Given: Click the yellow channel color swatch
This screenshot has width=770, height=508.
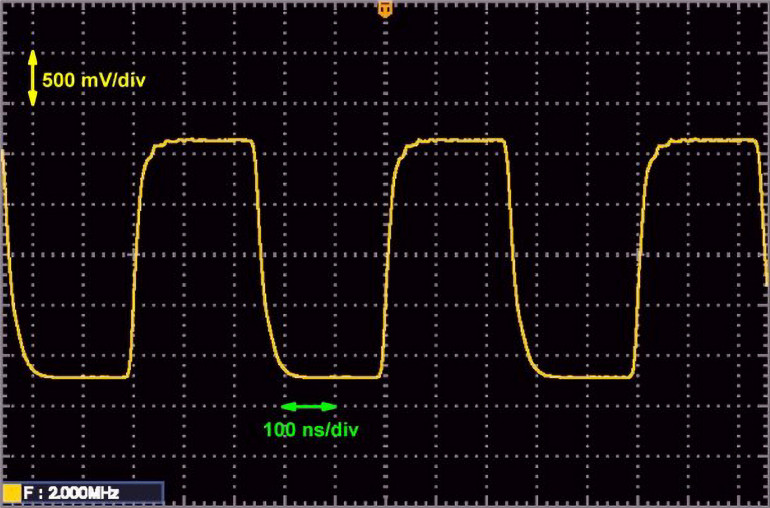Looking at the screenshot, I should (11, 492).
